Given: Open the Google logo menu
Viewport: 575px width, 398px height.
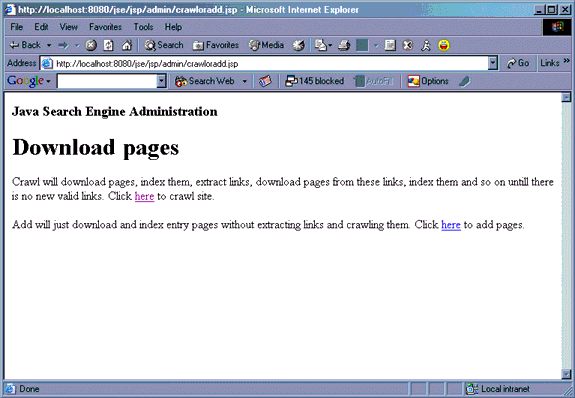Looking at the screenshot, I should [x=29, y=81].
